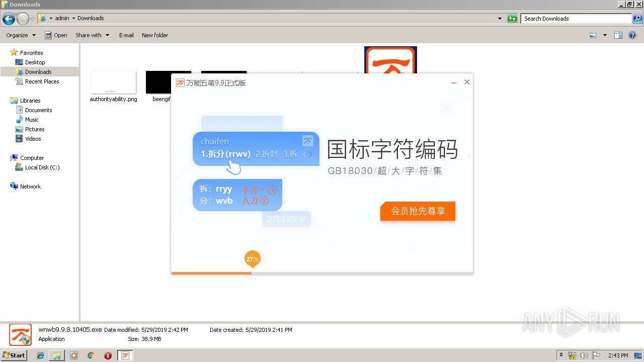Click the Change your view icon
Image resolution: width=644 pixels, height=362 pixels.
(593, 35)
